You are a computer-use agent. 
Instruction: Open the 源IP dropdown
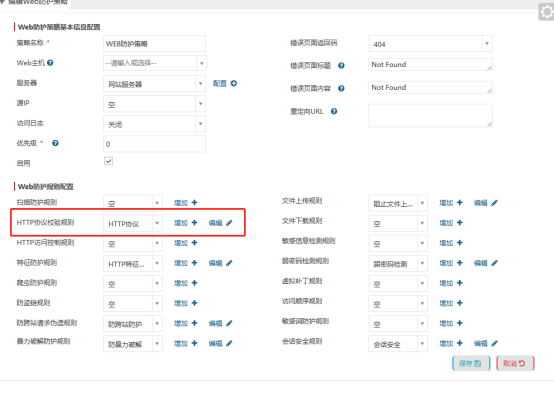point(154,104)
